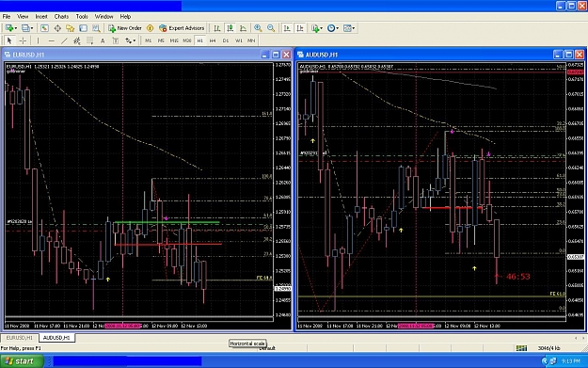Viewport: 588px width, 368px height.
Task: Open the Profiles dropdown
Action: tap(27, 28)
